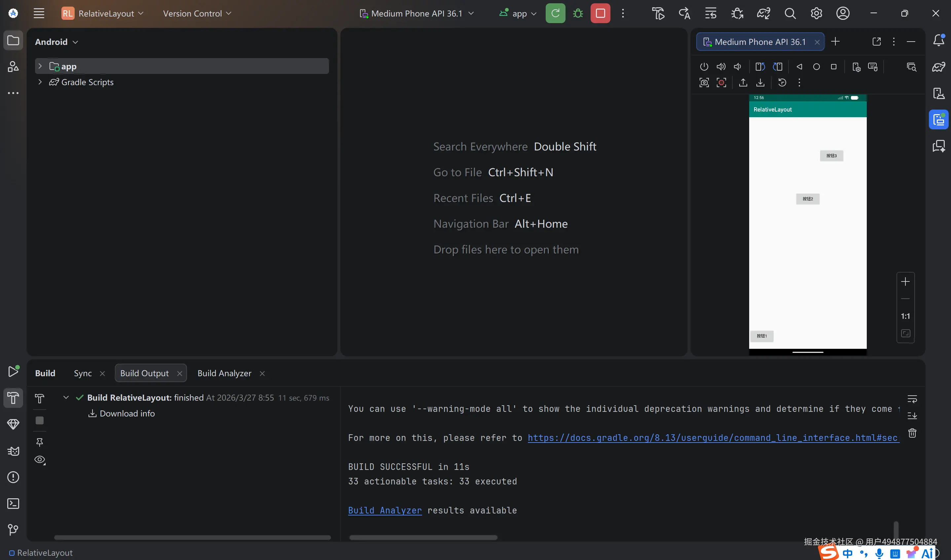
Task: Open the Logcat tool window icon
Action: (13, 451)
